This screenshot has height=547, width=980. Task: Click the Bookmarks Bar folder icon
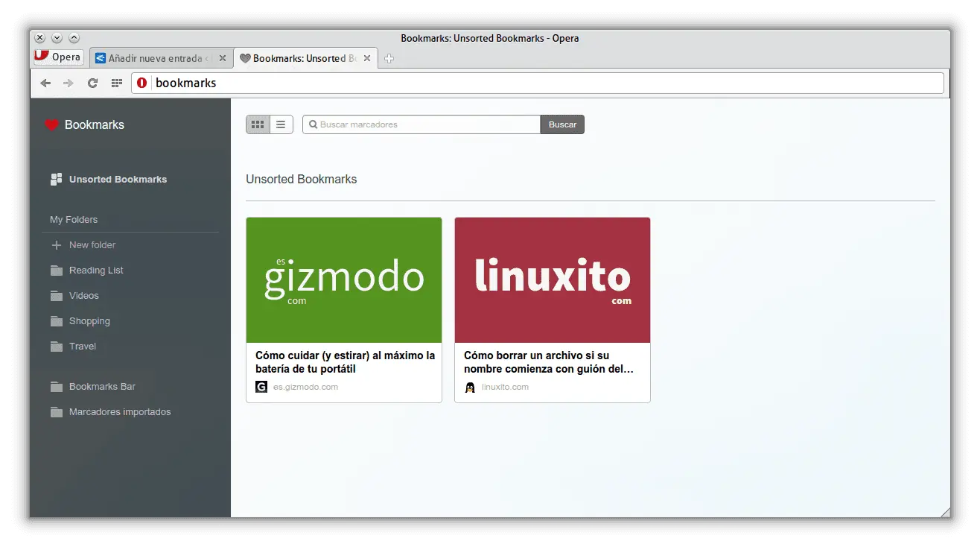pos(56,387)
